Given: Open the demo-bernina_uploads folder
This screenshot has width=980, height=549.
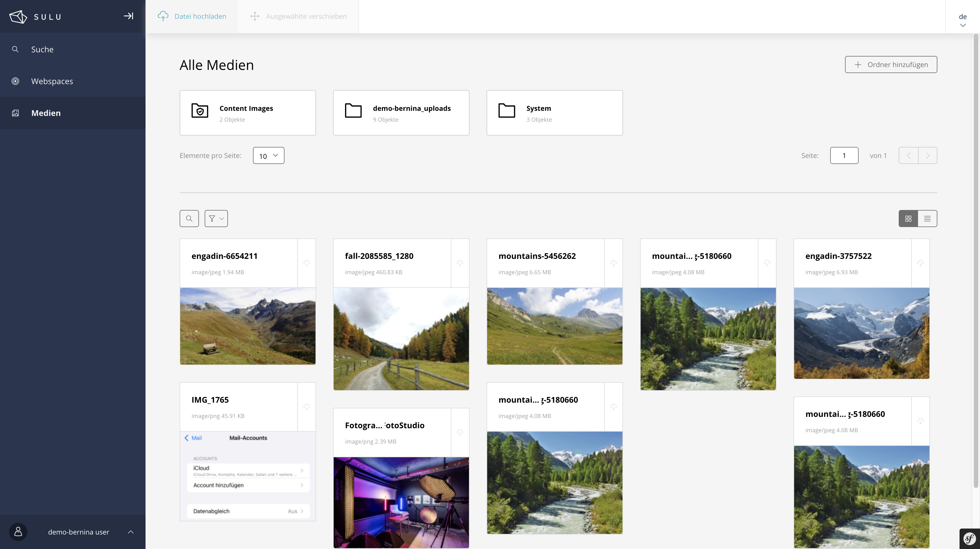Looking at the screenshot, I should 401,113.
